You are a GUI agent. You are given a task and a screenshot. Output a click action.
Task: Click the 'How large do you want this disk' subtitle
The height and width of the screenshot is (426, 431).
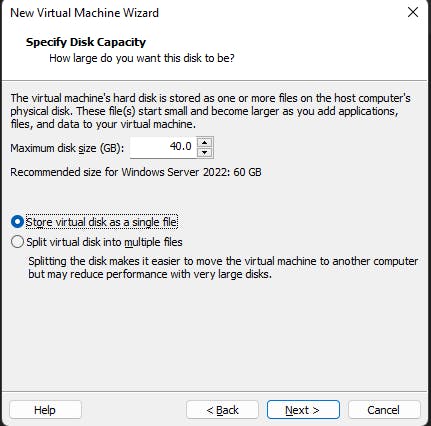point(142,58)
